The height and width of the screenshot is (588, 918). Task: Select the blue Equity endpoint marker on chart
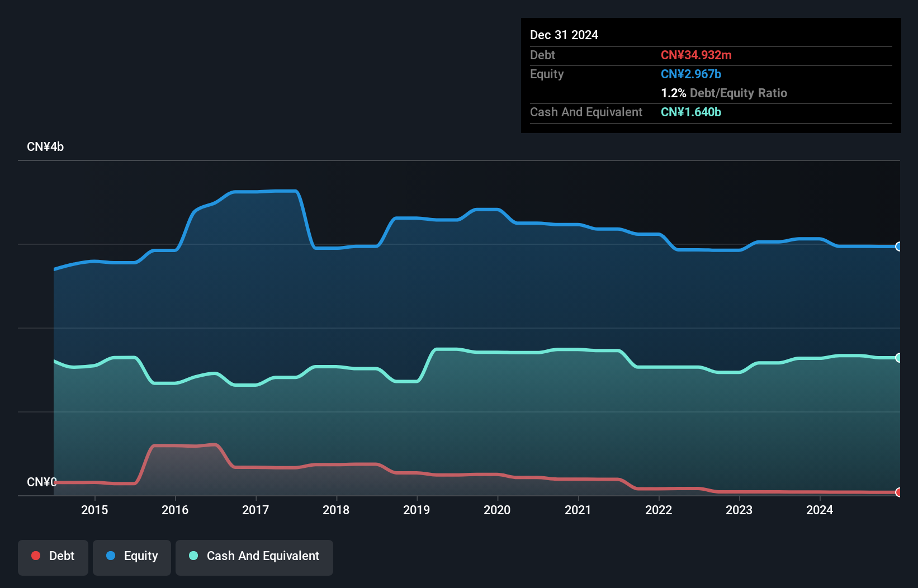898,246
